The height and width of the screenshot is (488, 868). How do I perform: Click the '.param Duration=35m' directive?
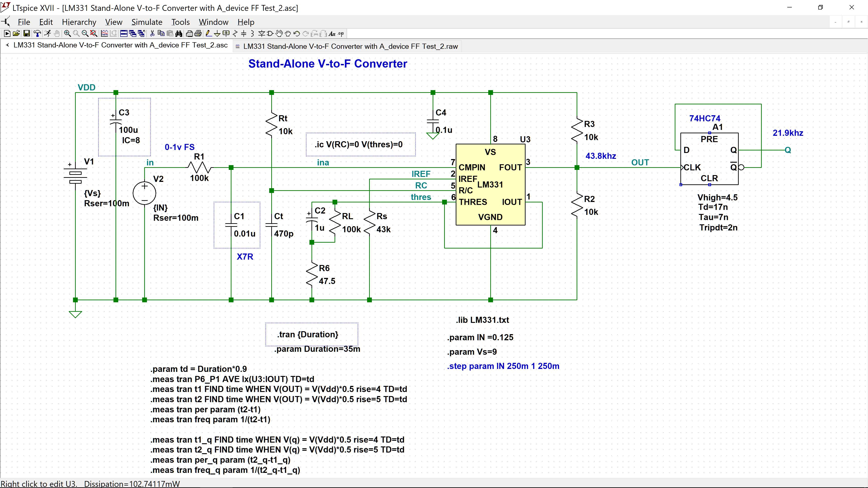317,349
